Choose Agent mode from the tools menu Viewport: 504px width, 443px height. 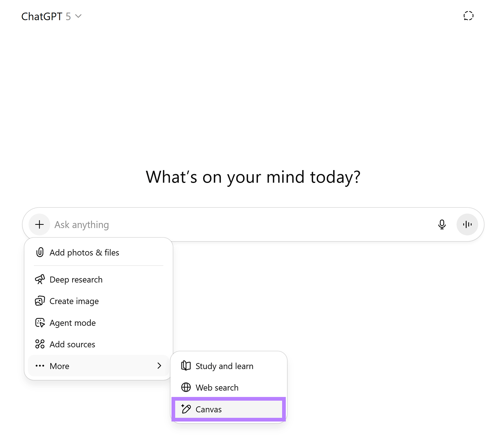pyautogui.click(x=72, y=322)
